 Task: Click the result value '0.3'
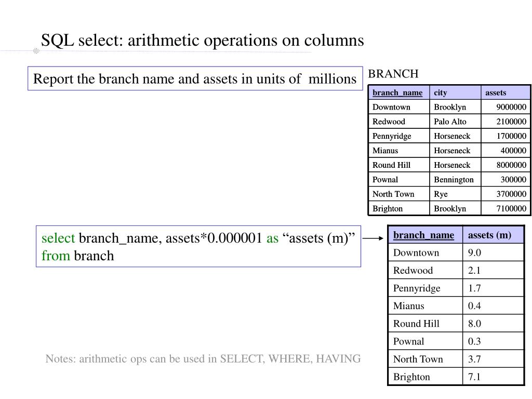pos(474,341)
